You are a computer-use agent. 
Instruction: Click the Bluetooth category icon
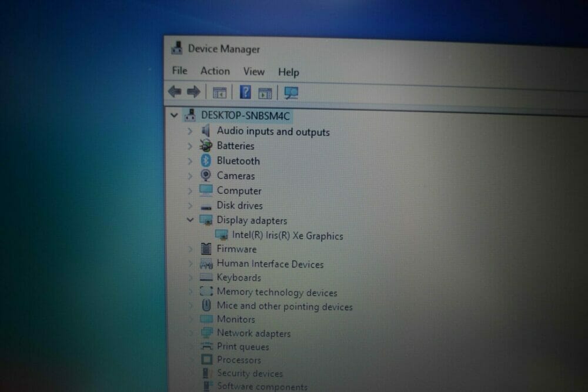coord(205,160)
